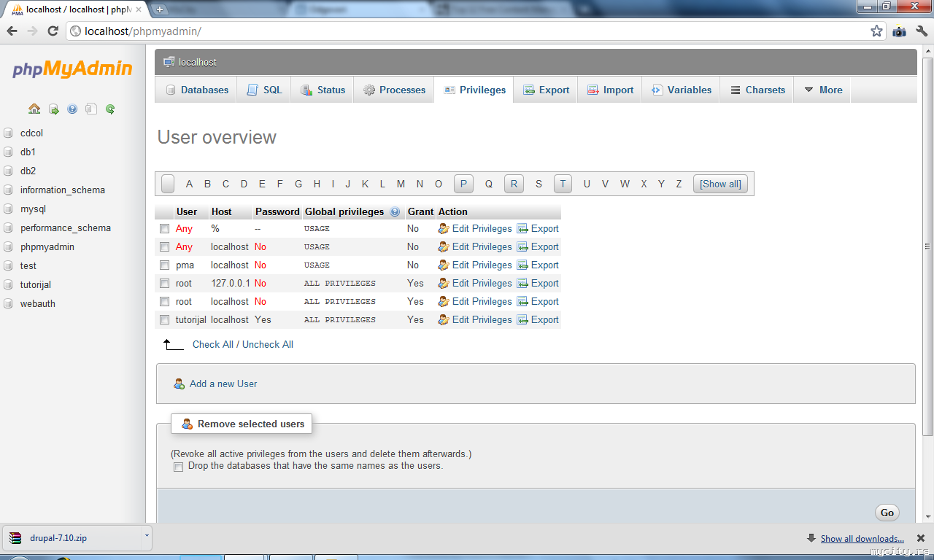
Task: Open the Query window icon in sidebar
Action: coord(53,109)
